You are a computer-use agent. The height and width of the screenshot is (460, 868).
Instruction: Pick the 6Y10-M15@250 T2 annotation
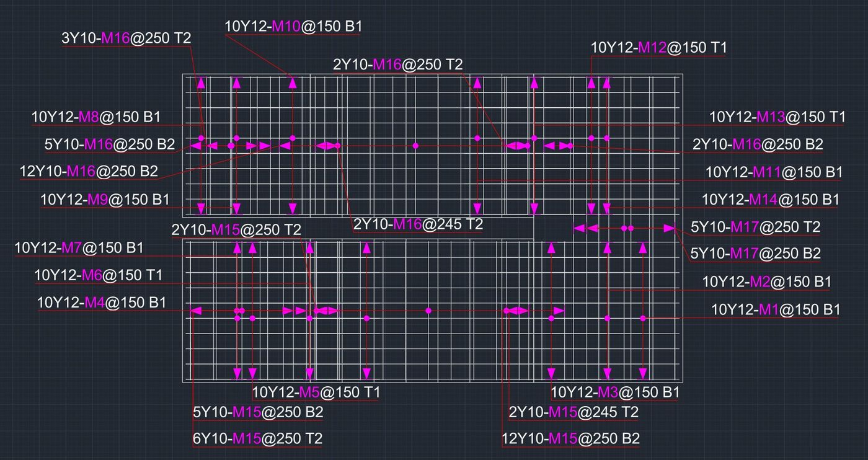[258, 439]
